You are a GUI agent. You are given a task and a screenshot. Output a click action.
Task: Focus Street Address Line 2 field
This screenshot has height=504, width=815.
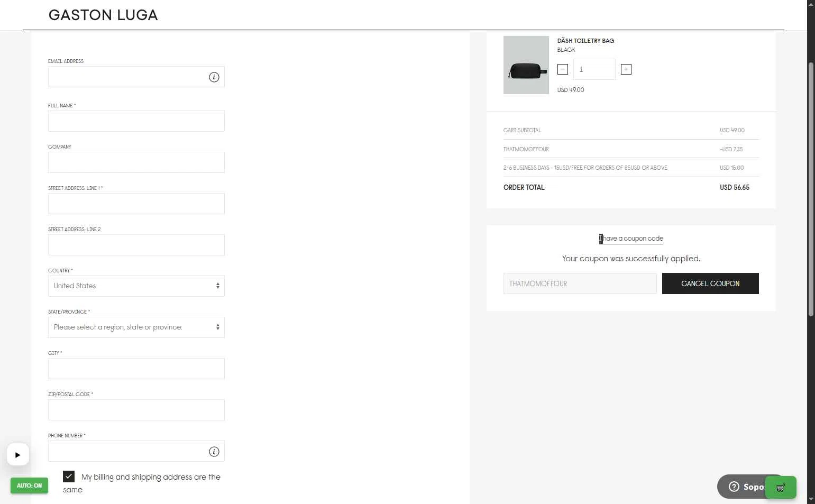coord(136,245)
